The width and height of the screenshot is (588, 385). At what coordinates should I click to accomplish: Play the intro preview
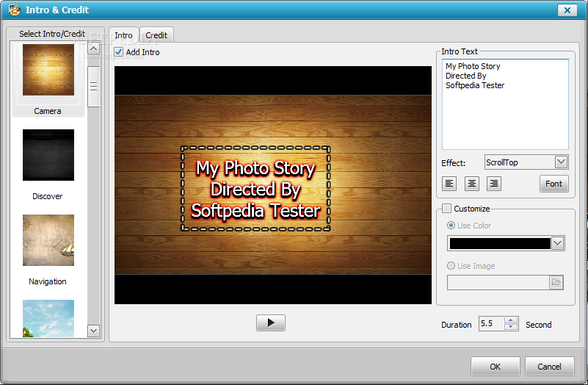(x=271, y=323)
